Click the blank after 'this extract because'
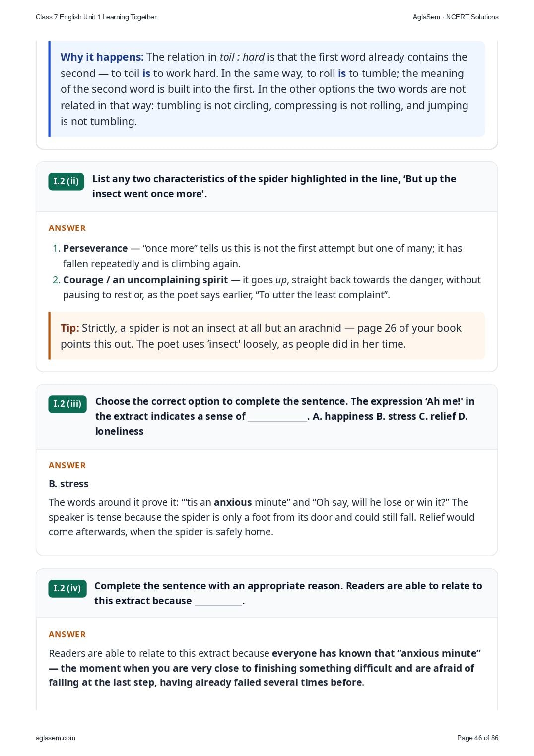The image size is (534, 756). pyautogui.click(x=218, y=602)
